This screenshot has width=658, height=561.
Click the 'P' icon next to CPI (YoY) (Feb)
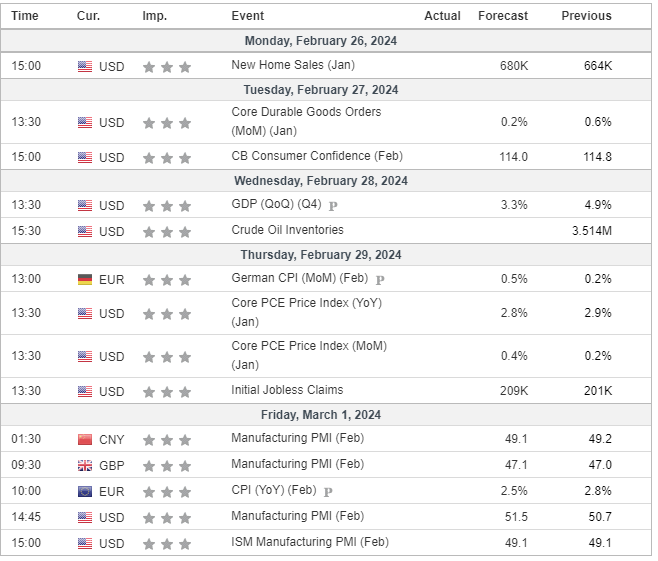coord(329,492)
